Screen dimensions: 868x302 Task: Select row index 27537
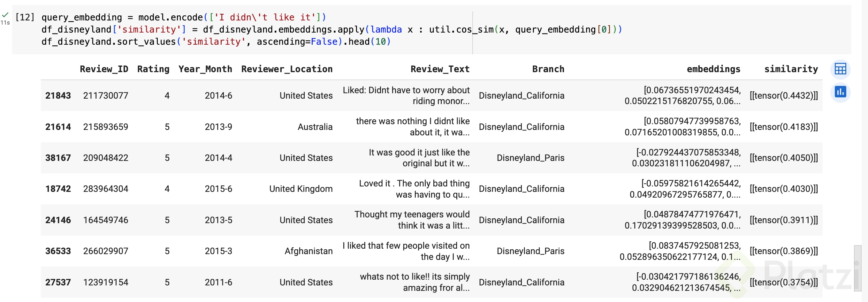(x=58, y=282)
